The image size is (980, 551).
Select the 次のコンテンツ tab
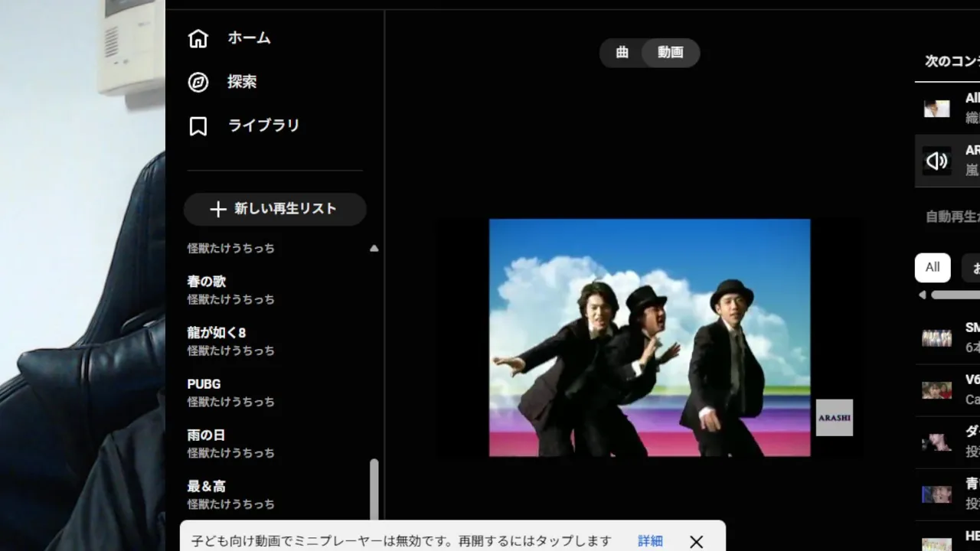click(952, 61)
